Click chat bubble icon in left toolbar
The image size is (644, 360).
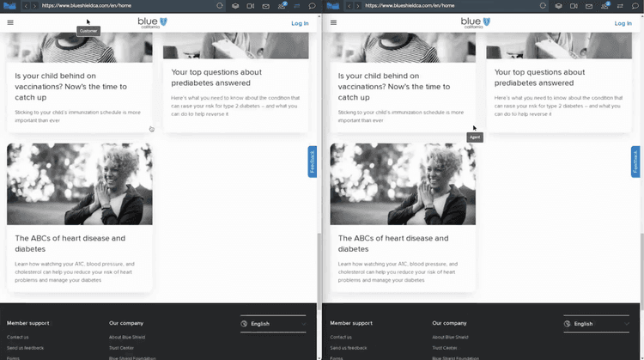pos(312,6)
